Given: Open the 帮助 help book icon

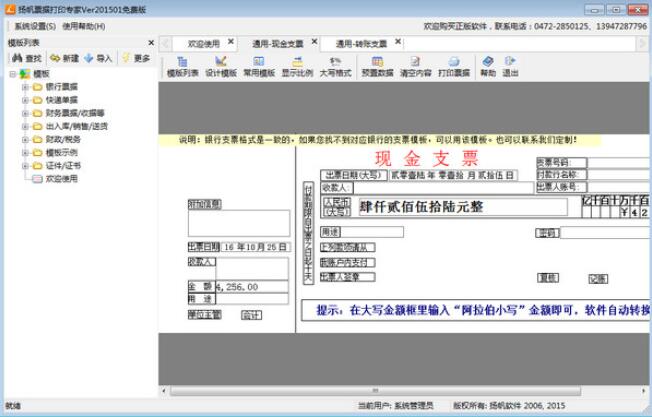Looking at the screenshot, I should tap(487, 66).
